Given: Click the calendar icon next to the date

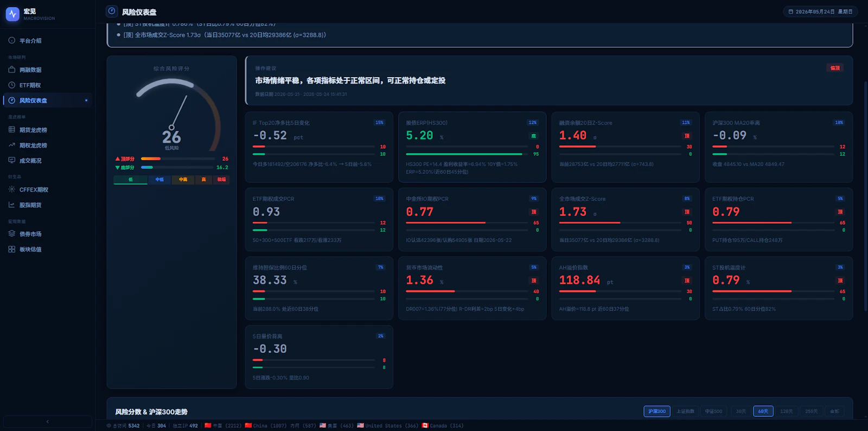Looking at the screenshot, I should pyautogui.click(x=790, y=11).
